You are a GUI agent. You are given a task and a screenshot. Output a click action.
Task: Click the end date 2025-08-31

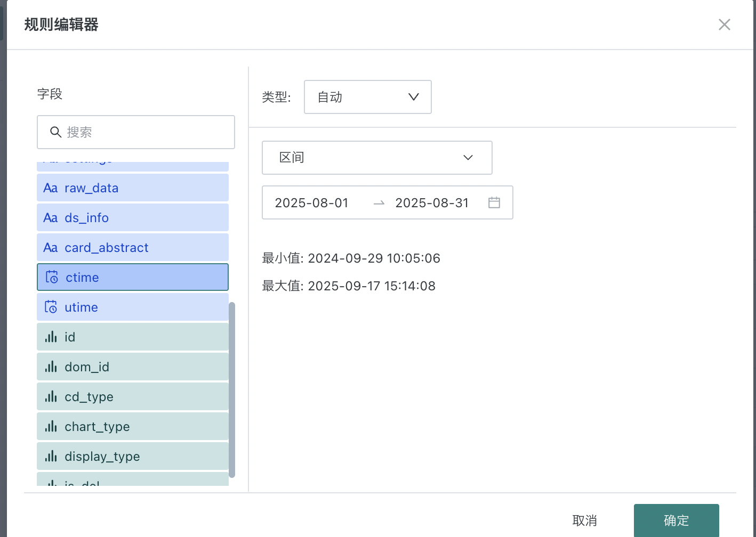pos(432,203)
